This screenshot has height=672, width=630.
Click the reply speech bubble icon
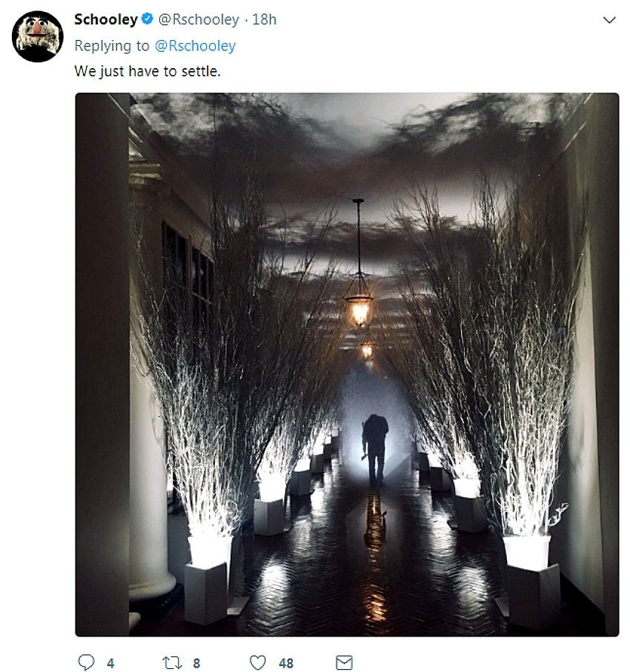pyautogui.click(x=86, y=662)
